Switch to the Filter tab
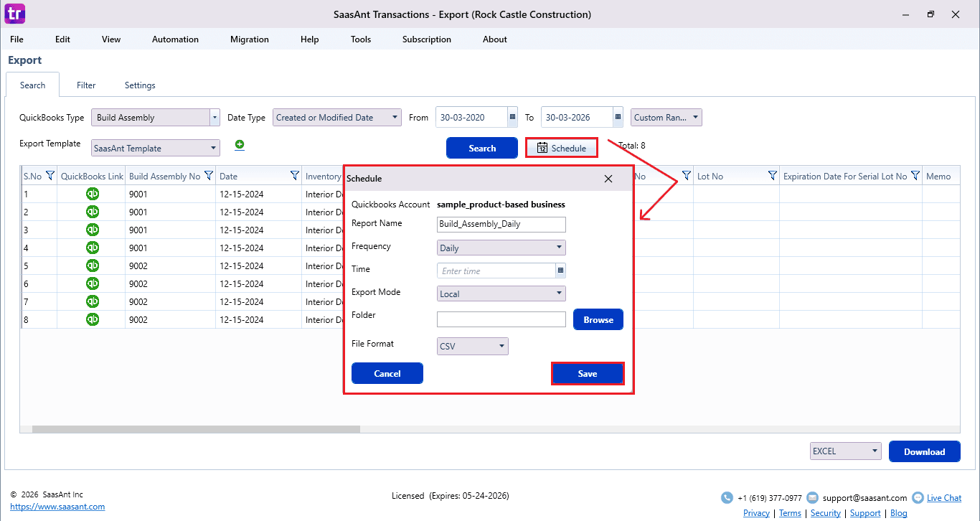The image size is (980, 521). 86,85
